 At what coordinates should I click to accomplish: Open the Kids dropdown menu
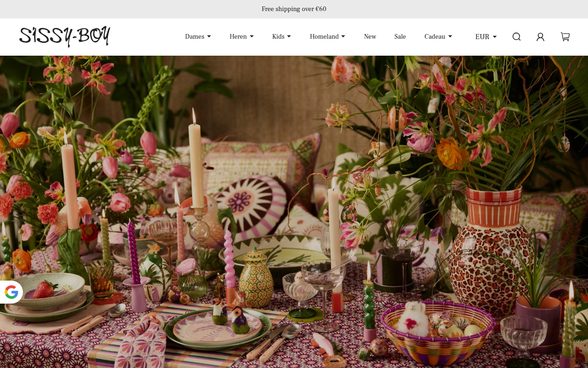282,37
